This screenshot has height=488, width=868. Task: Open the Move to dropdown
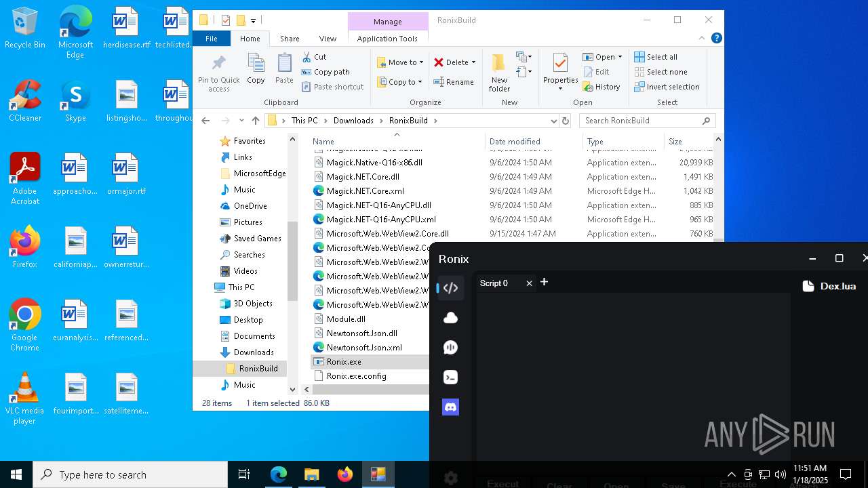tap(400, 62)
